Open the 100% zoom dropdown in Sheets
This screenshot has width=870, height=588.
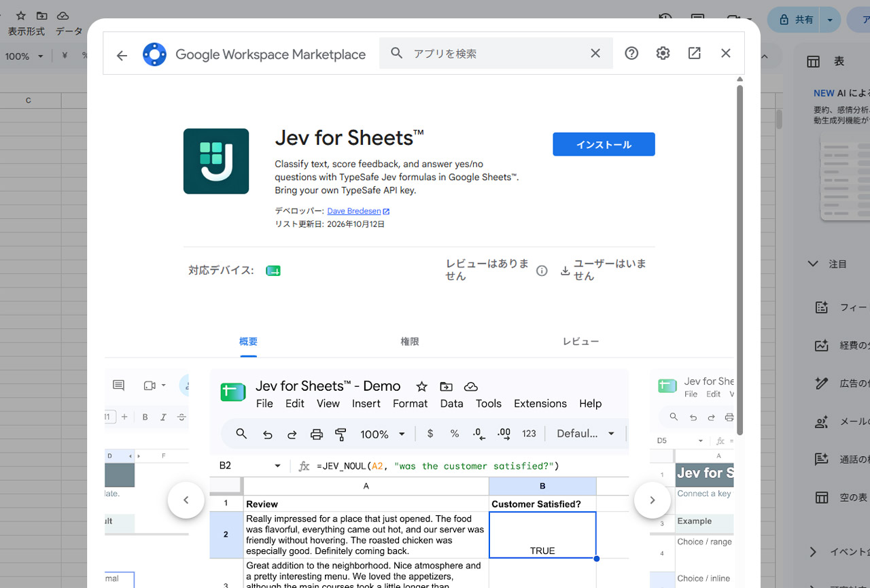(x=24, y=56)
